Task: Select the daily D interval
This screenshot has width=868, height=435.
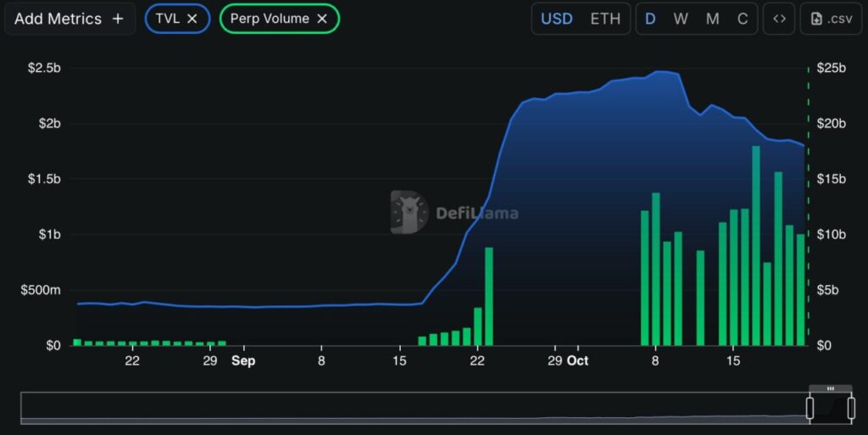Action: (x=650, y=19)
